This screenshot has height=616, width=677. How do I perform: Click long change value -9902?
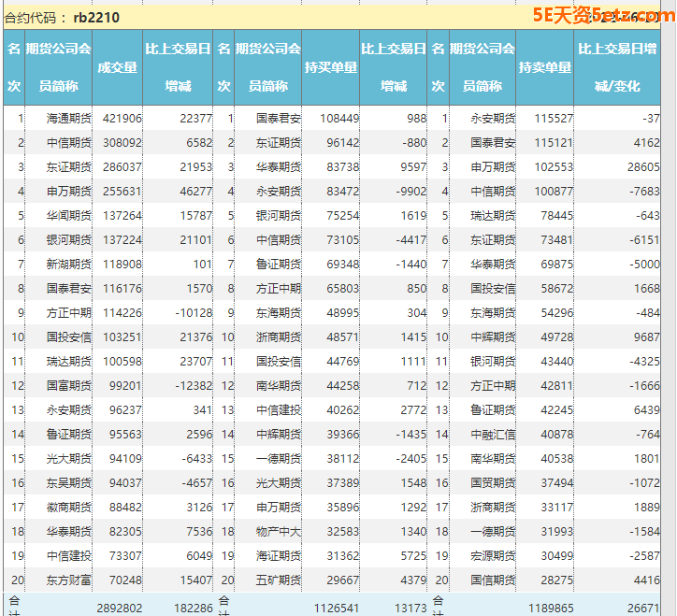pyautogui.click(x=411, y=192)
